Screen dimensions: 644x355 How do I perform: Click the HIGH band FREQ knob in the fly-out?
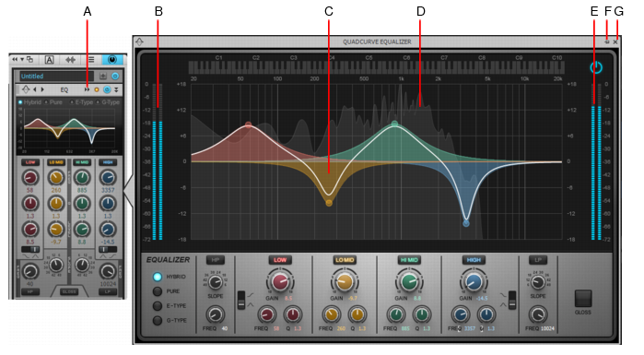tap(461, 314)
